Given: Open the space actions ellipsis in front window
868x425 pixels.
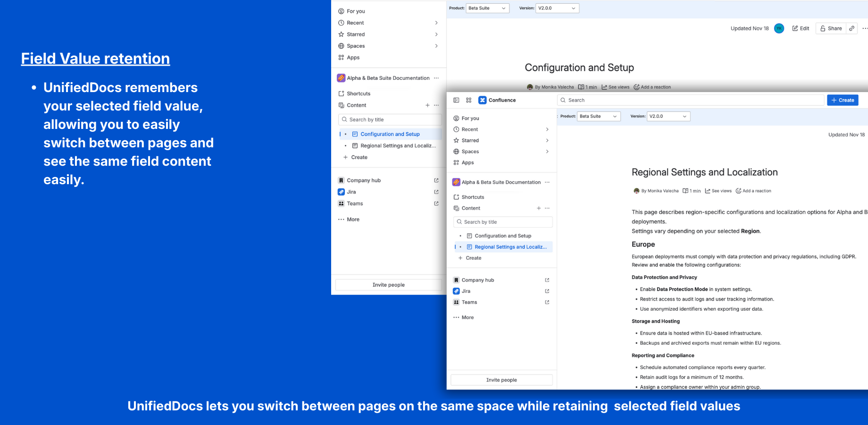Looking at the screenshot, I should [547, 182].
